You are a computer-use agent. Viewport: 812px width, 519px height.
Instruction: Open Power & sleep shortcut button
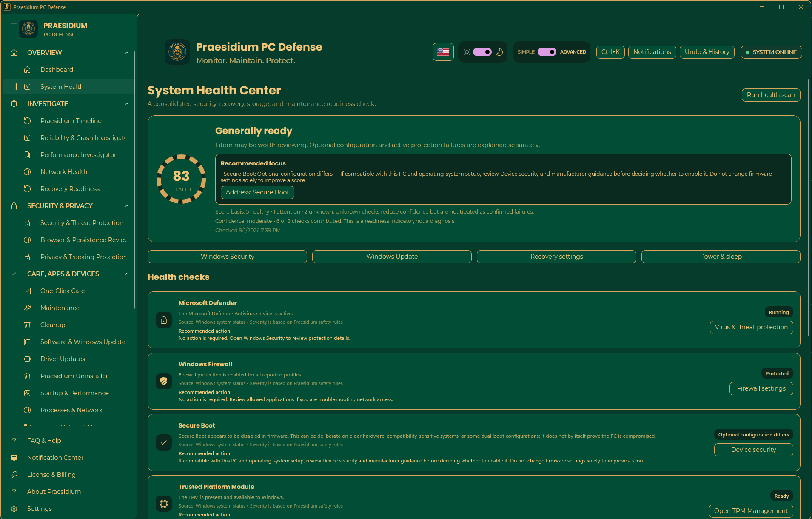point(721,257)
